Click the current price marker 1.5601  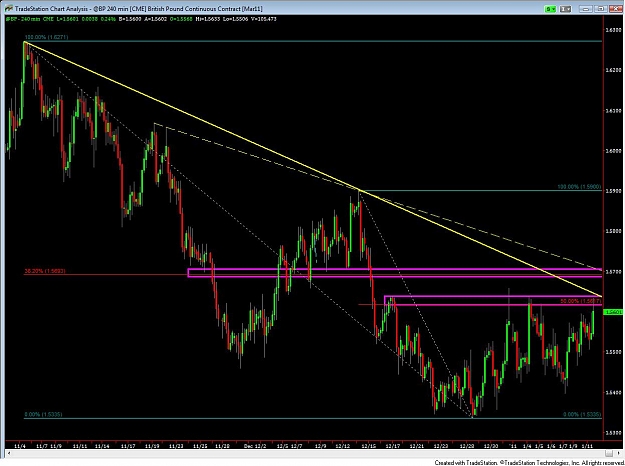[613, 312]
